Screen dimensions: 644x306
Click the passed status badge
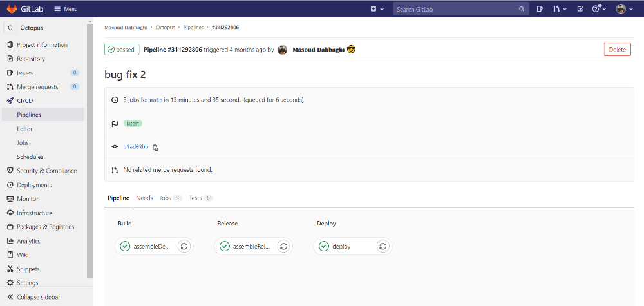coord(122,50)
